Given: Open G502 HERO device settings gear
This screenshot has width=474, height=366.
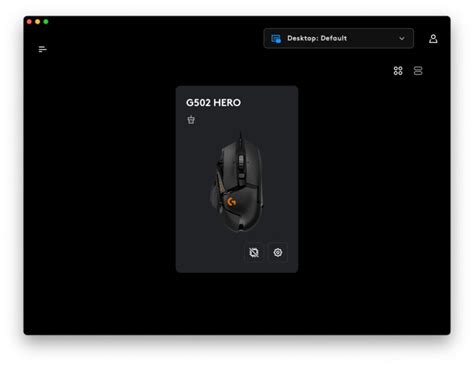Looking at the screenshot, I should [x=278, y=253].
